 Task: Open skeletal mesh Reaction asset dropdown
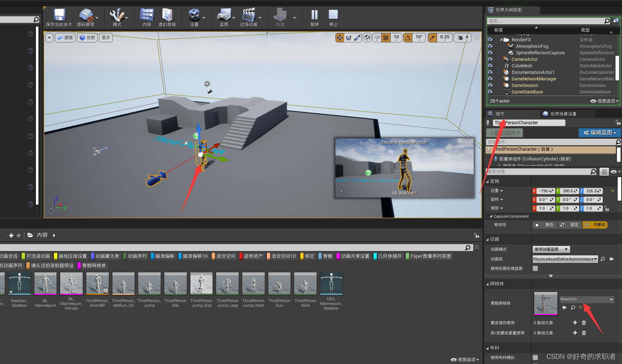tap(587, 300)
